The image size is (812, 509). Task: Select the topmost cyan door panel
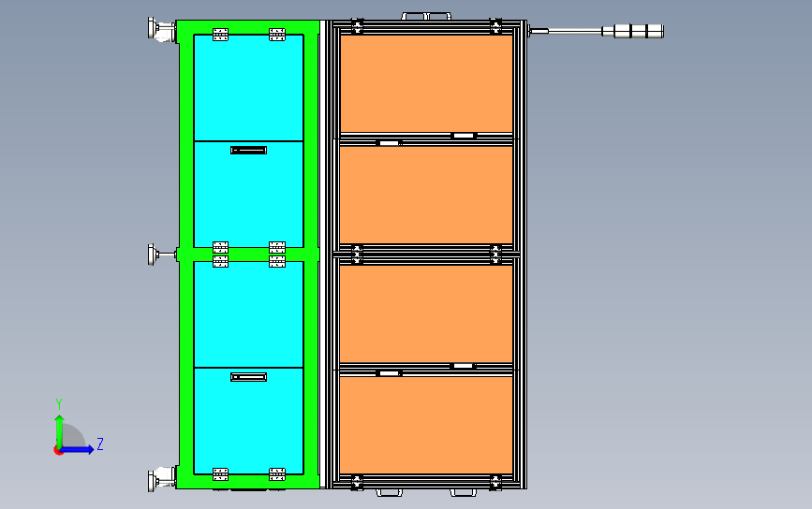(x=248, y=87)
